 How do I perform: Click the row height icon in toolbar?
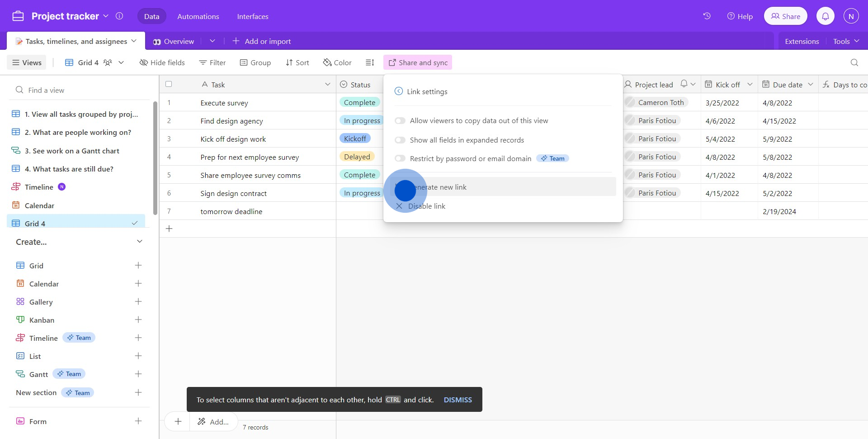370,62
